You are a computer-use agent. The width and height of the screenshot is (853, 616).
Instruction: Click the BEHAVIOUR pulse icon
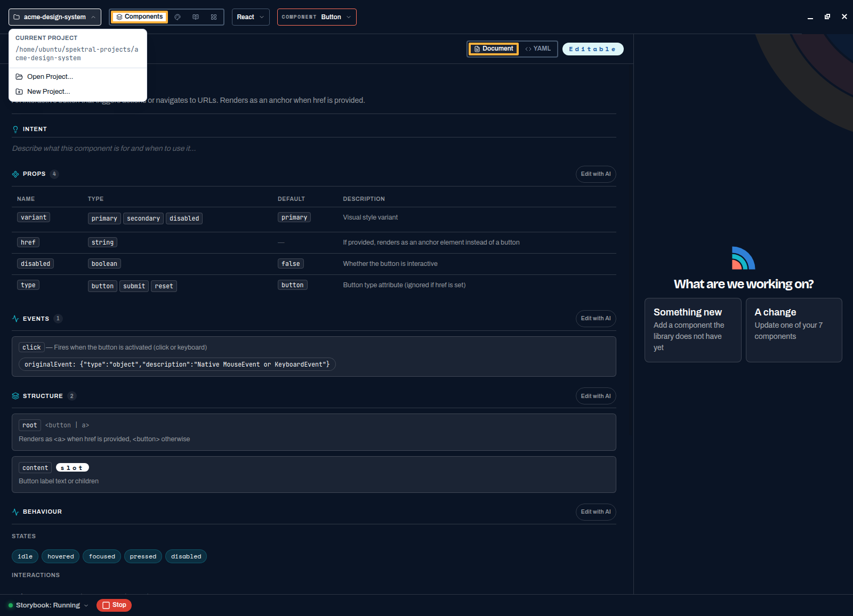click(15, 512)
